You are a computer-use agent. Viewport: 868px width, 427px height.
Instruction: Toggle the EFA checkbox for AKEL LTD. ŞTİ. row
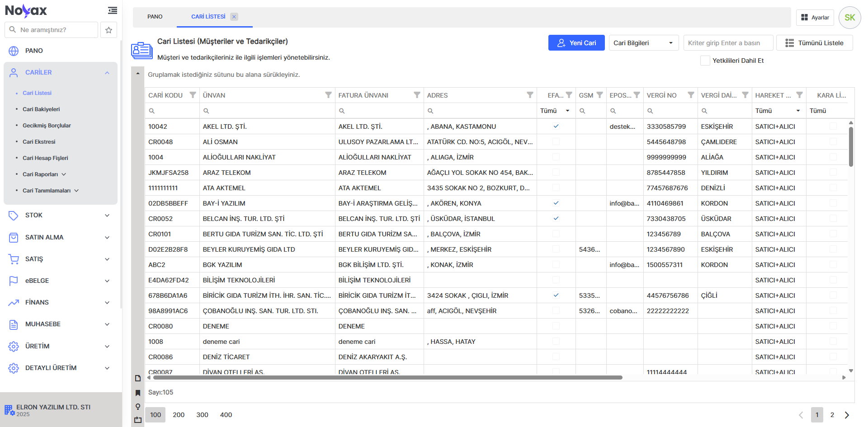tap(556, 127)
